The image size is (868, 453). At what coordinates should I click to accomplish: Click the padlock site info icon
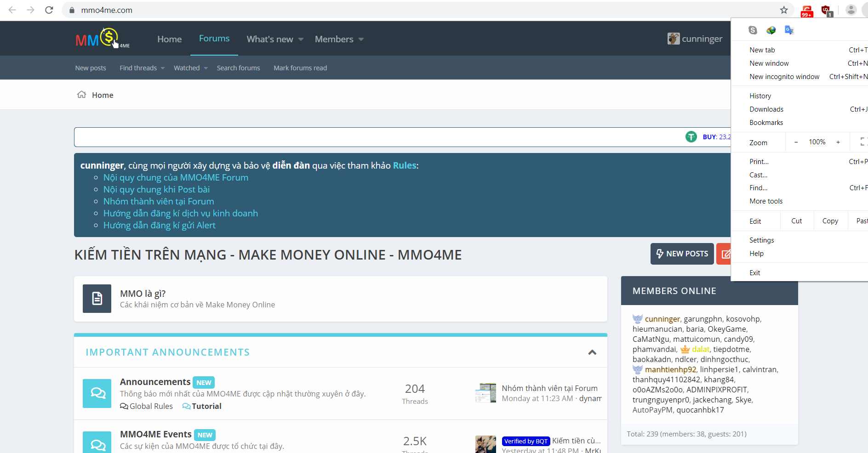(71, 10)
